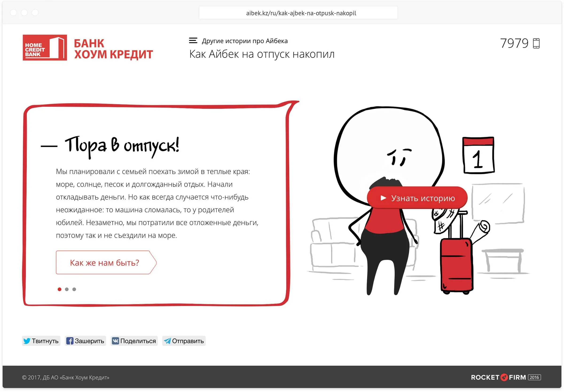Click the 7979 phone number
The image size is (564, 392).
(x=514, y=43)
